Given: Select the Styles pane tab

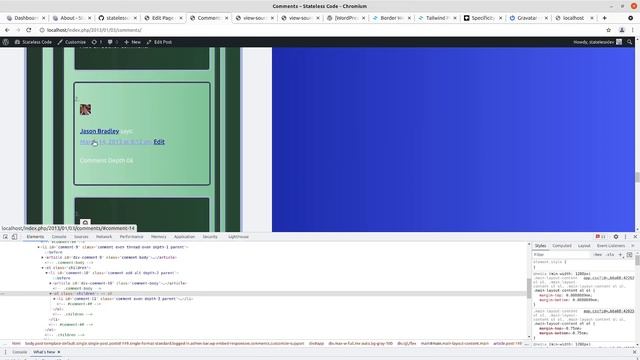Looking at the screenshot, I should click(540, 246).
